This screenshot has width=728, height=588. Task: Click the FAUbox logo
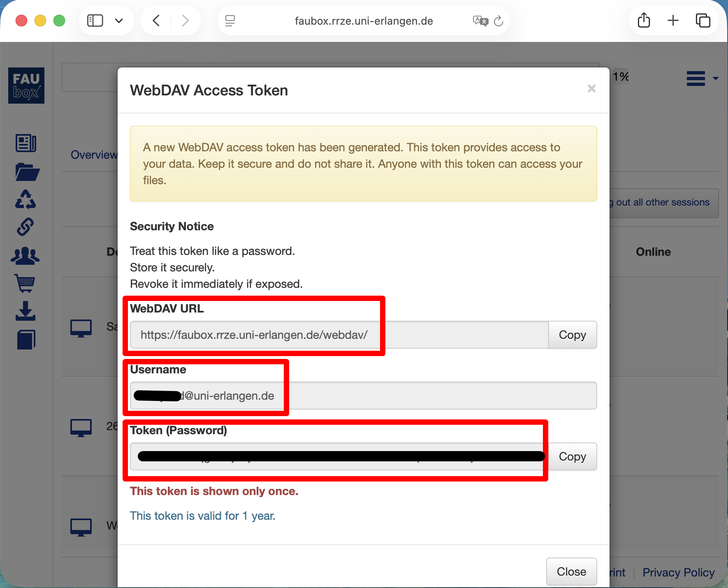coord(26,86)
